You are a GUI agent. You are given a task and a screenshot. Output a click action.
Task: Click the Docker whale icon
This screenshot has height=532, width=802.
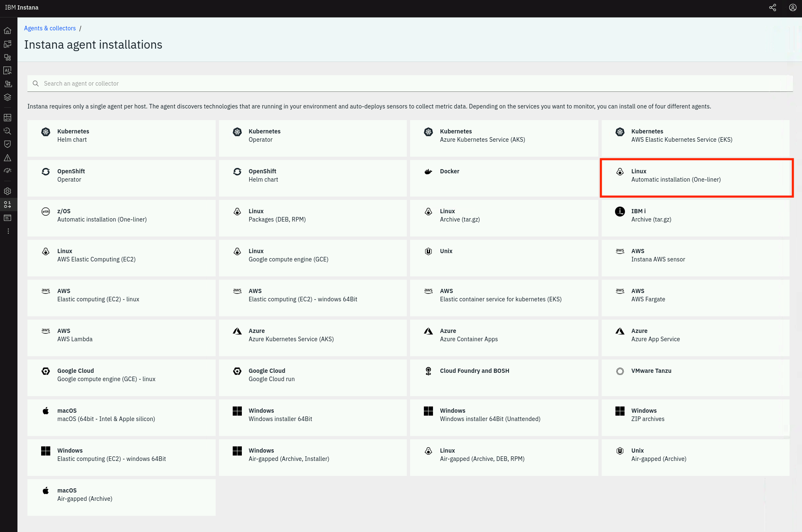click(428, 172)
